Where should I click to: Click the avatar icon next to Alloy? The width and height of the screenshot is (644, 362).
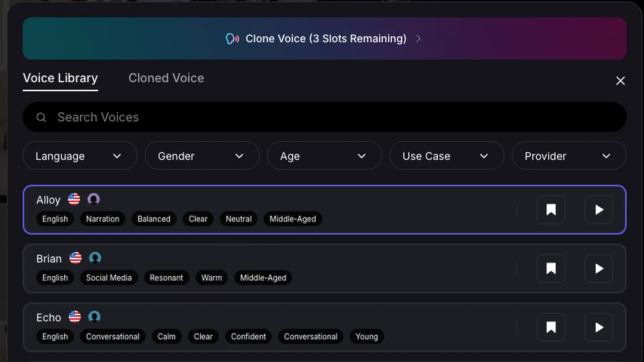coord(93,199)
